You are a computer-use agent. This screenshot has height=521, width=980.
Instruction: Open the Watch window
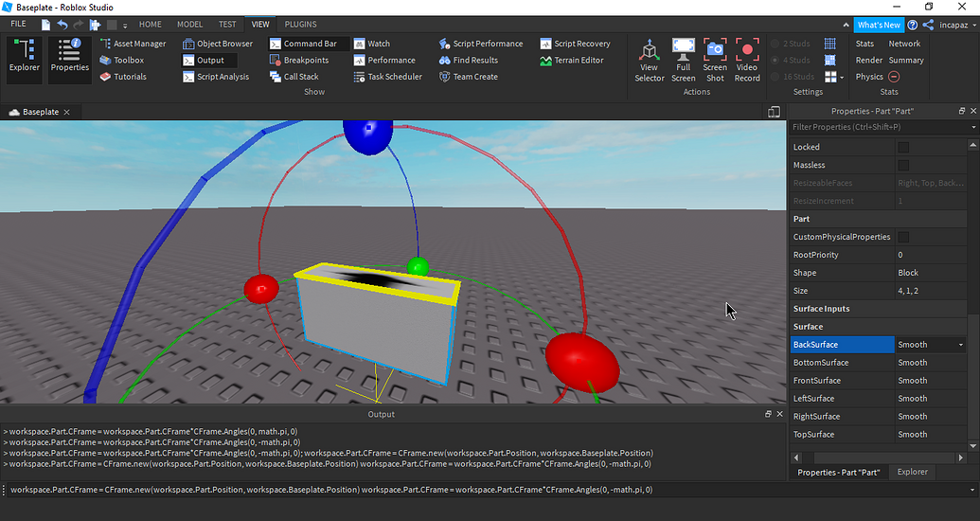tap(372, 44)
